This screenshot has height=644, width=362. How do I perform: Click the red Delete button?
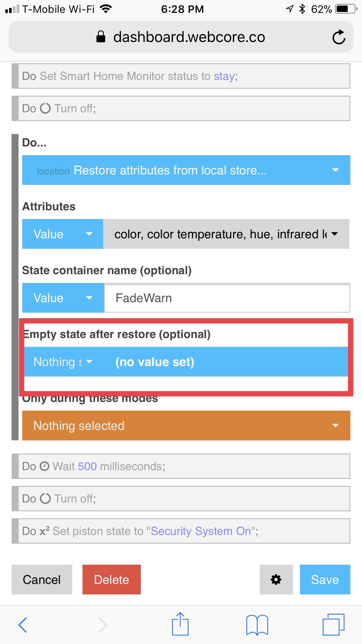tap(112, 579)
